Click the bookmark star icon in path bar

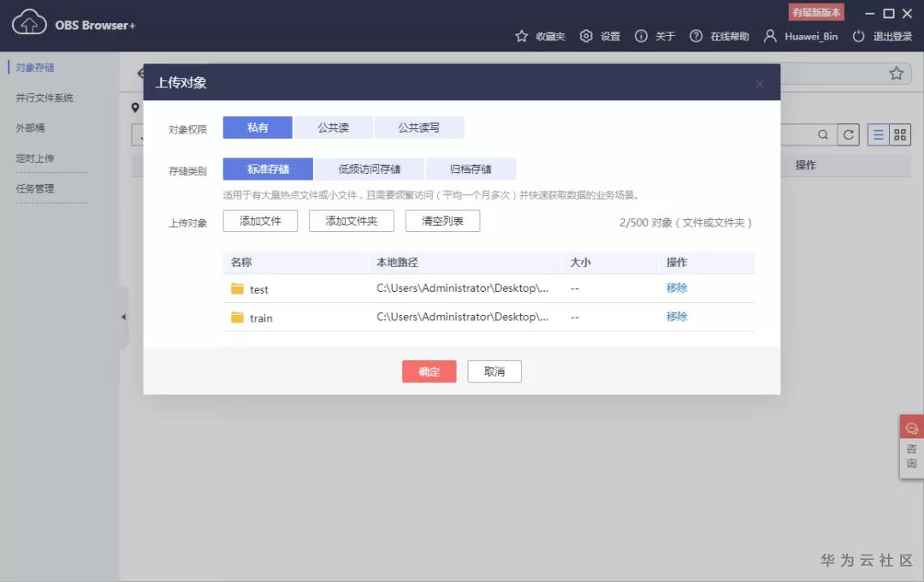pos(897,73)
